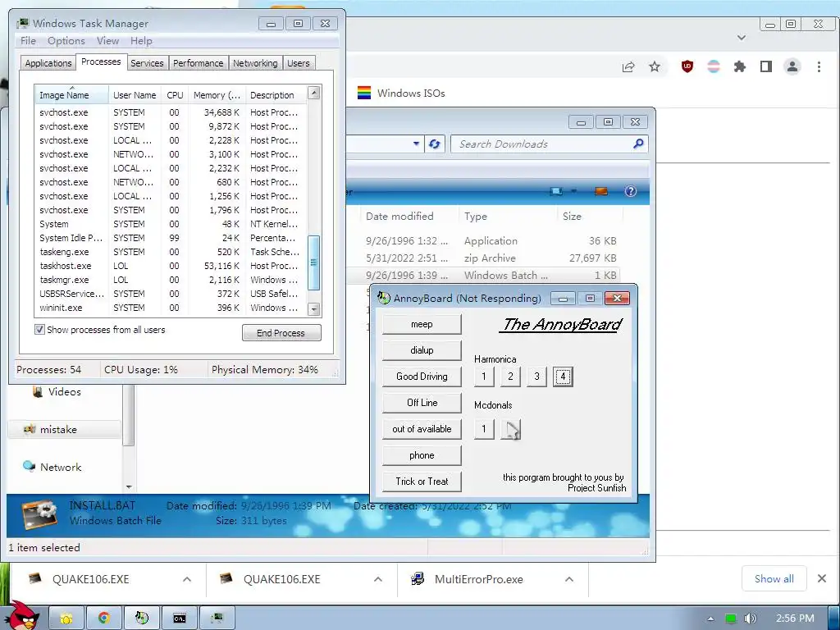Click striped round extension icon in Chrome
The height and width of the screenshot is (630, 840).
[x=714, y=66]
